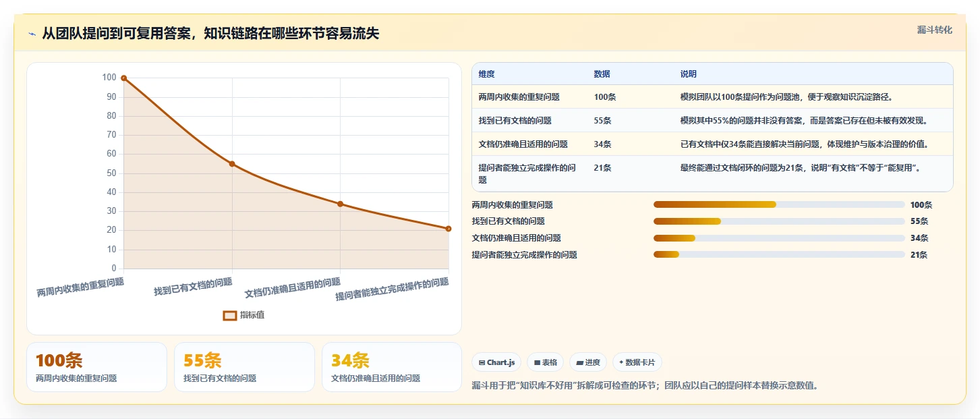980x419 pixels.
Task: Click progress list label 提问者能独立完成操作的问题
Action: pos(524,254)
